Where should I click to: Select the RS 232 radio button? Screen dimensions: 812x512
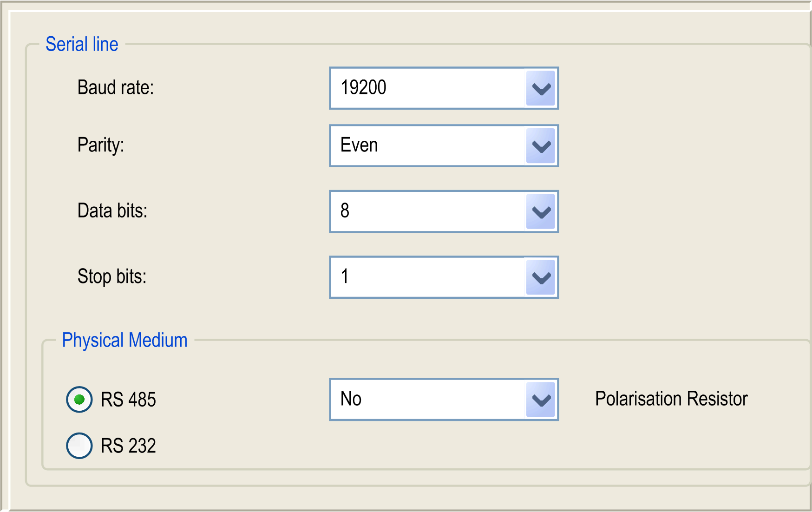pos(79,446)
